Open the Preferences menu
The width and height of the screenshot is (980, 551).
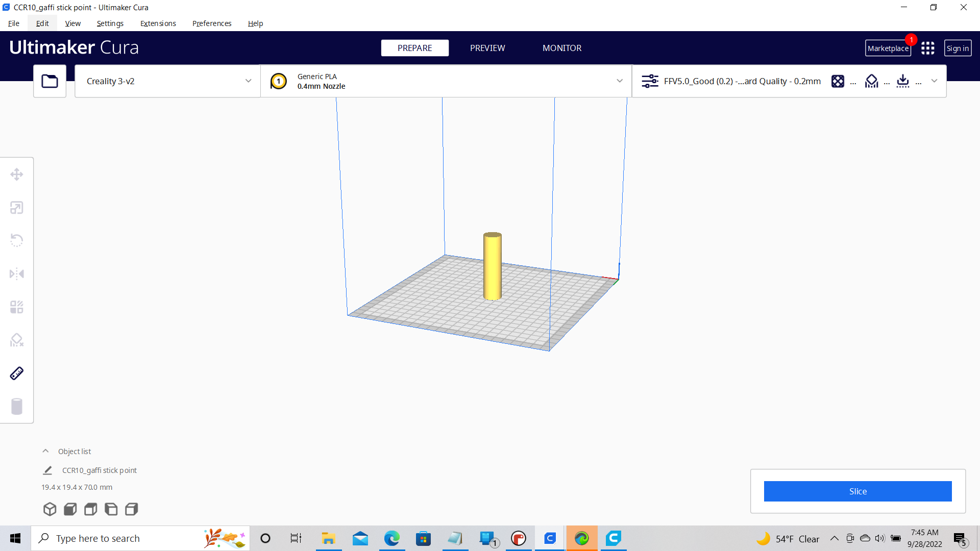[212, 23]
